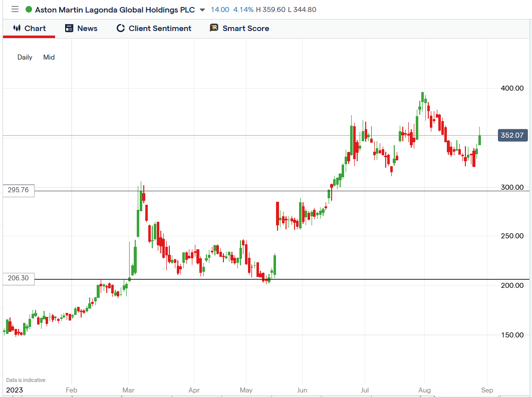This screenshot has width=532, height=397.
Task: Click the L 344.80 low value
Action: [x=302, y=10]
